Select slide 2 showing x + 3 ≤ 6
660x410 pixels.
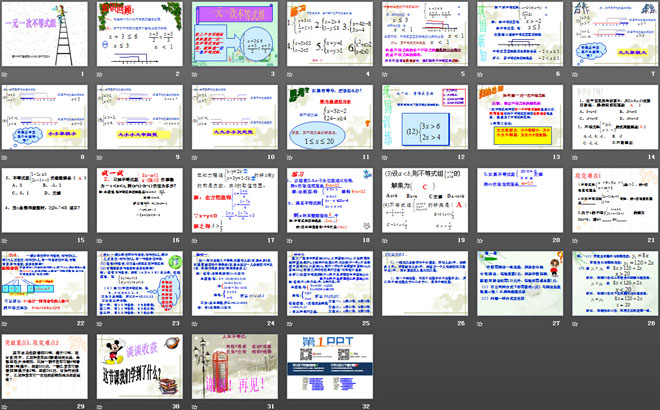click(x=140, y=36)
